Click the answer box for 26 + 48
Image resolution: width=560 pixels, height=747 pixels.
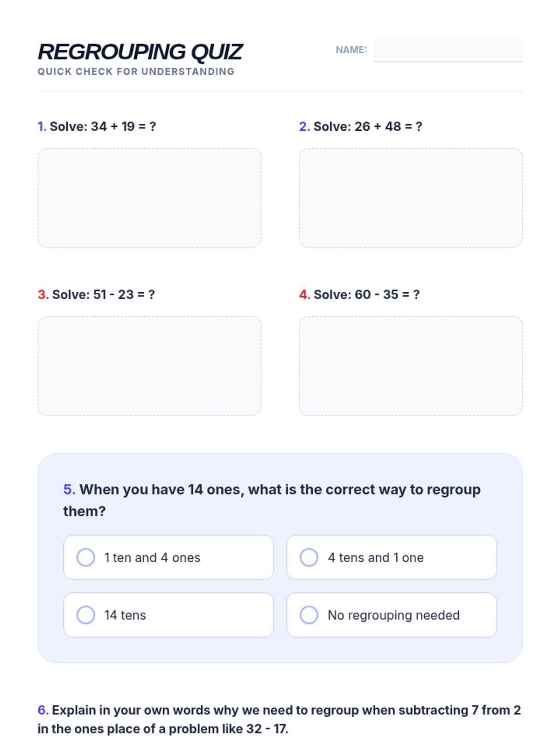(x=411, y=198)
